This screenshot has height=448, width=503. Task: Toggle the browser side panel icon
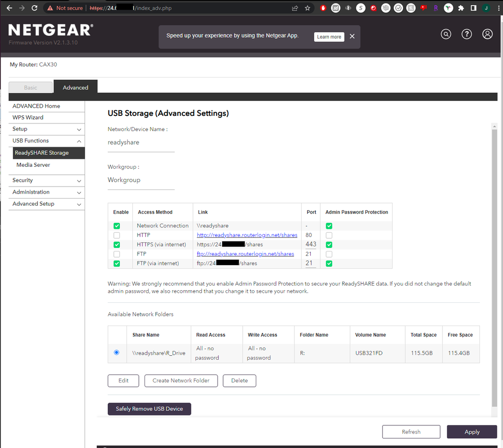point(473,8)
